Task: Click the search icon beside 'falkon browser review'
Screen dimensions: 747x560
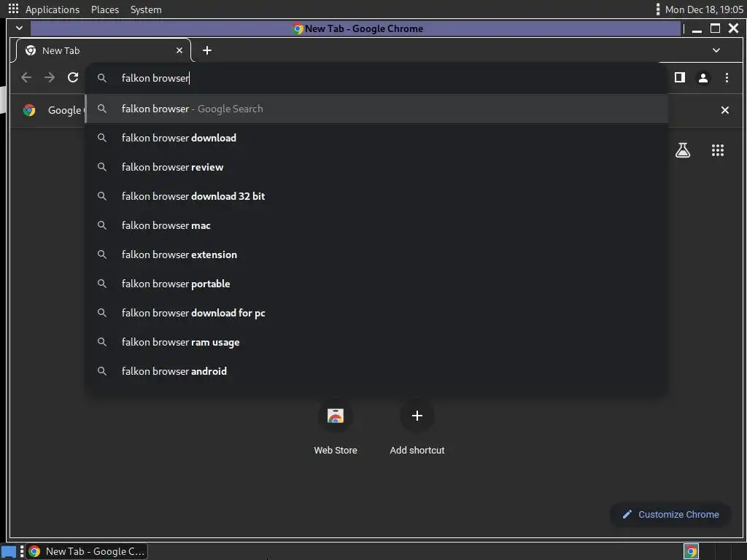Action: 102,167
